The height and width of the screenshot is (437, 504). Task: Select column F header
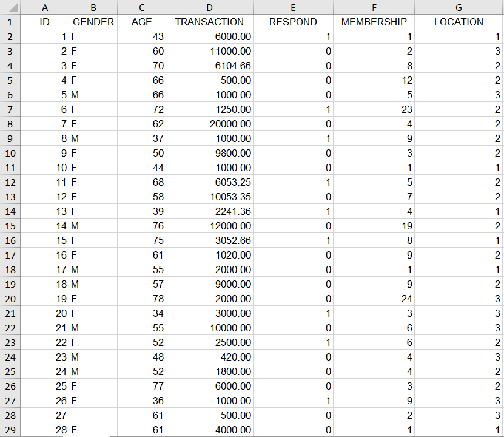point(374,7)
